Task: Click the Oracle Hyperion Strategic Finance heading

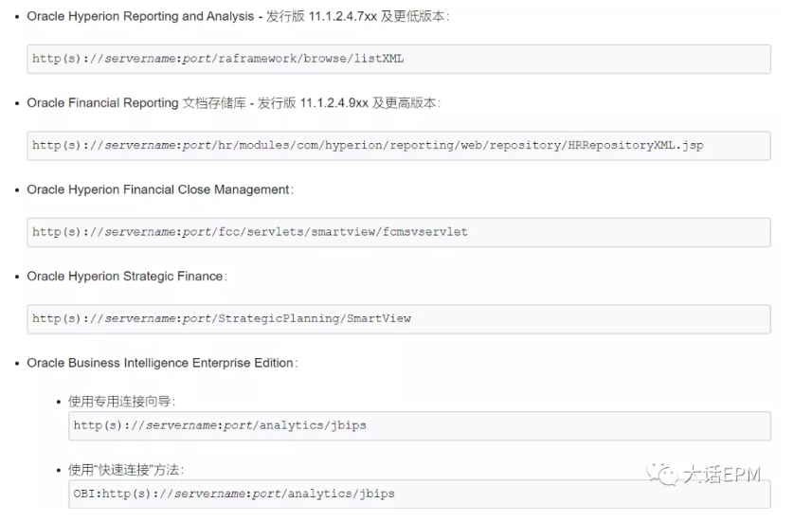Action: tap(125, 276)
